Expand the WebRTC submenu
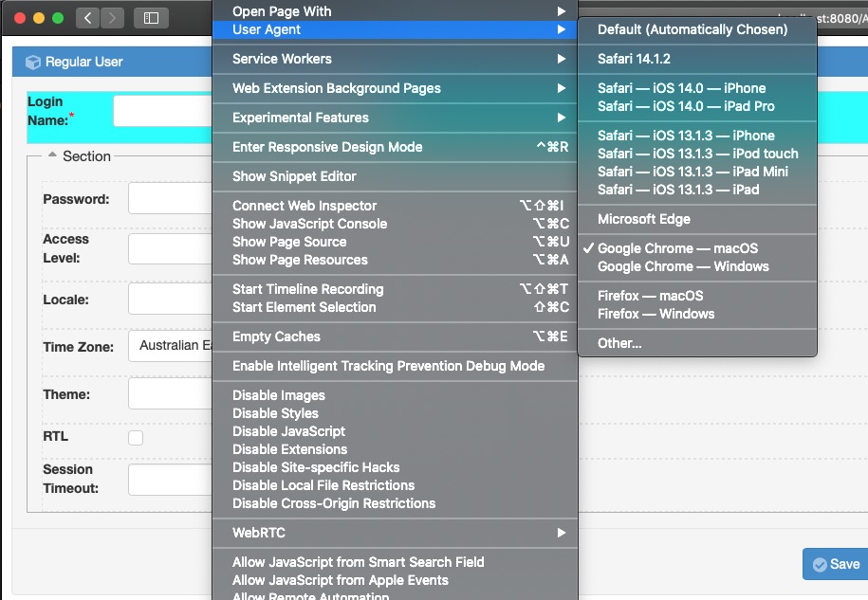This screenshot has height=600, width=868. coord(396,533)
